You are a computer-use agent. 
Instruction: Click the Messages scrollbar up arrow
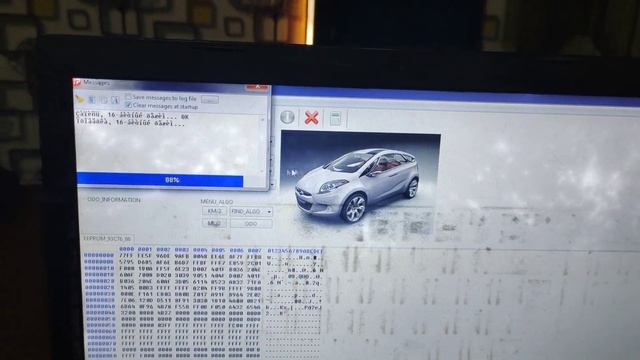point(262,120)
